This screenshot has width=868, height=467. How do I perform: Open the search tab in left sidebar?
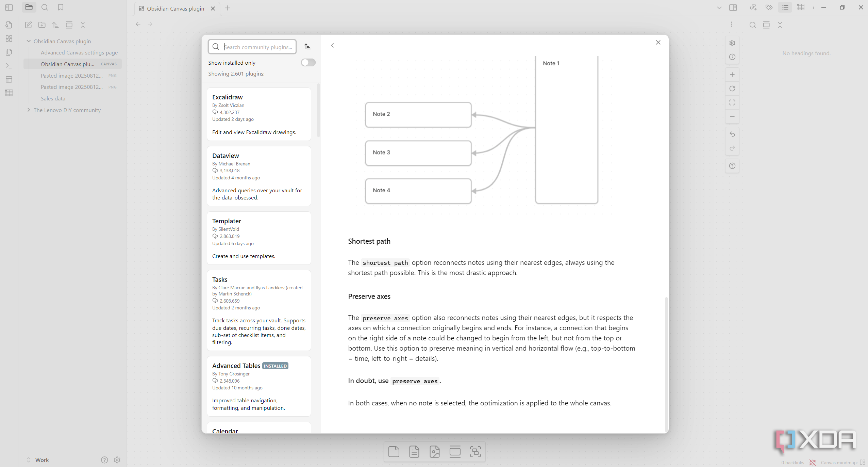click(x=45, y=7)
